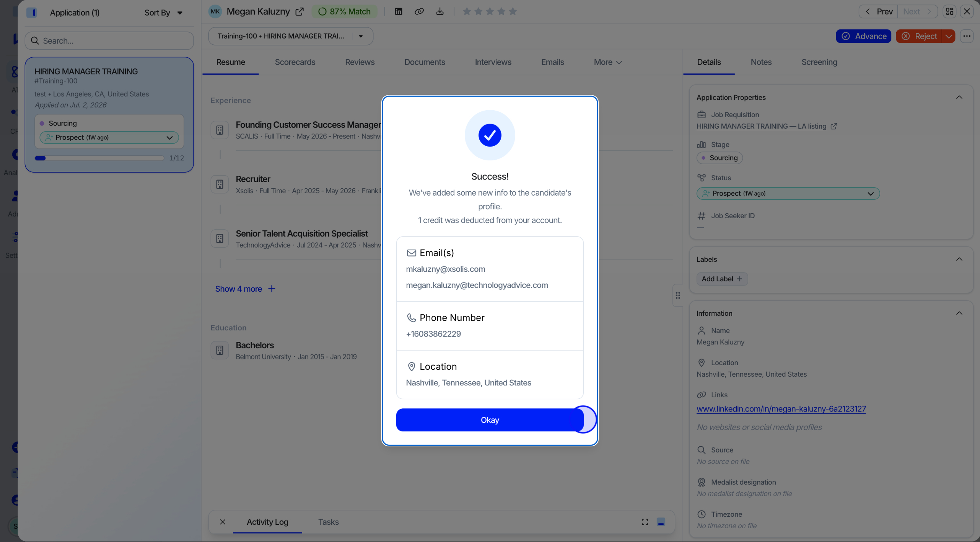Open the Reject reasons dropdown arrow
980x542 pixels.
click(x=949, y=36)
